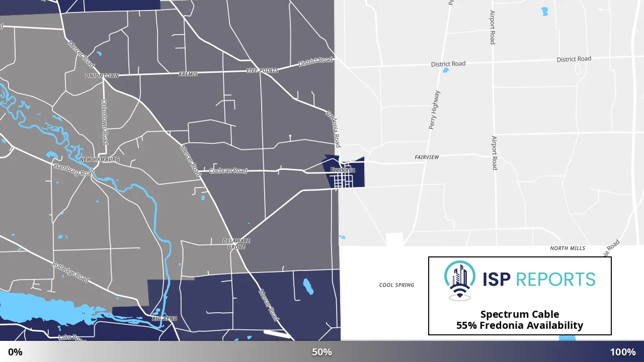Click the Lake Road label
Viewport: 644px width, 362px height.
pos(70,337)
